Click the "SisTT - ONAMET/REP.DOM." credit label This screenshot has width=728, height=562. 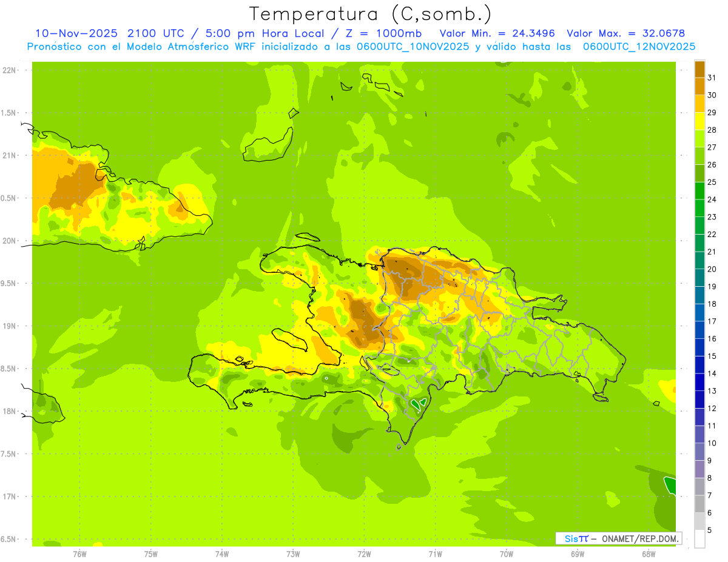[618, 538]
